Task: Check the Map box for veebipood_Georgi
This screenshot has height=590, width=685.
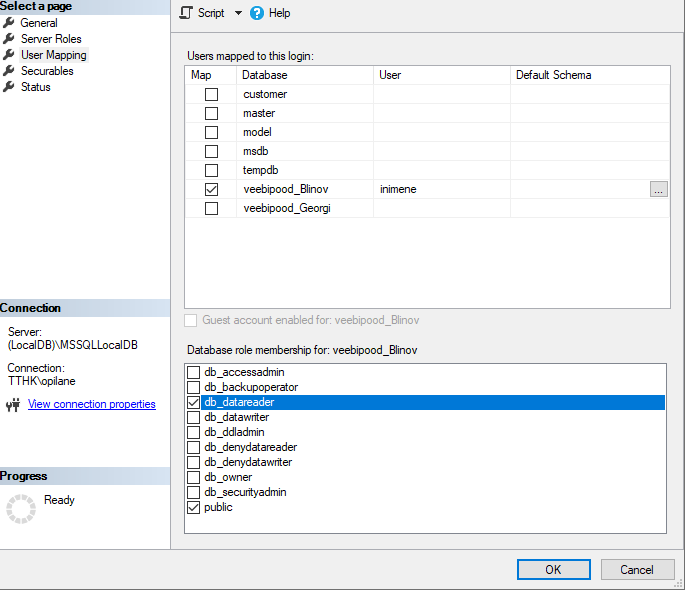Action: pos(211,208)
